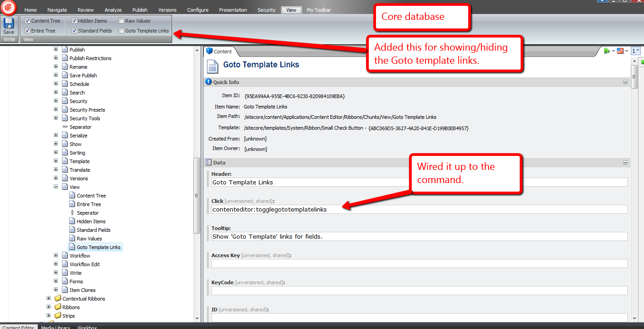This screenshot has width=644, height=329.
Task: Open the Presentation ribbon tab
Action: (x=233, y=10)
